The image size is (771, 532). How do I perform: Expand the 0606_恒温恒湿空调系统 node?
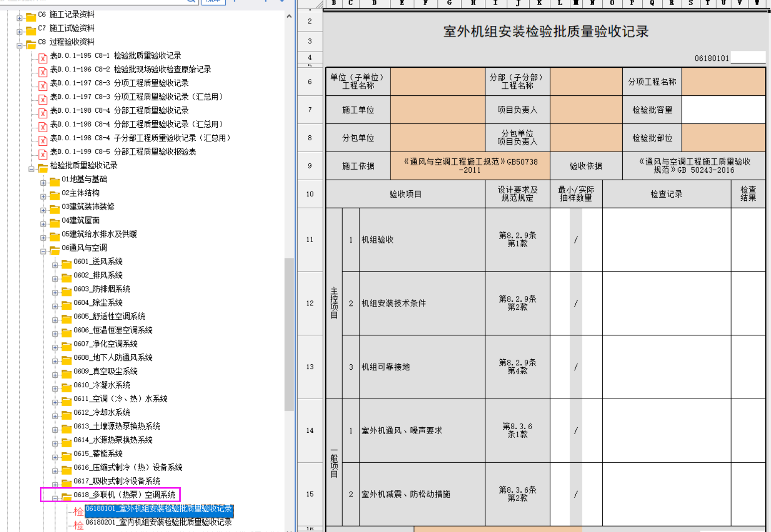tap(55, 333)
